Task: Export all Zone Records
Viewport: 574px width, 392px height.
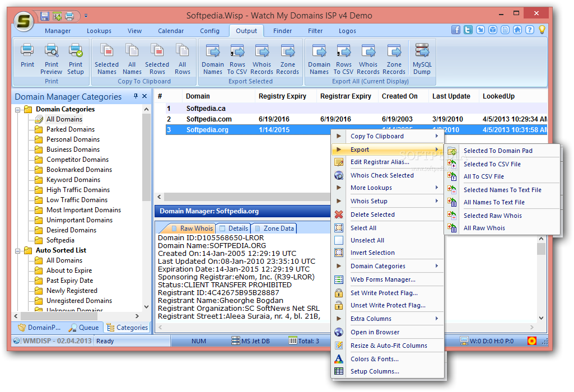Action: [394, 59]
